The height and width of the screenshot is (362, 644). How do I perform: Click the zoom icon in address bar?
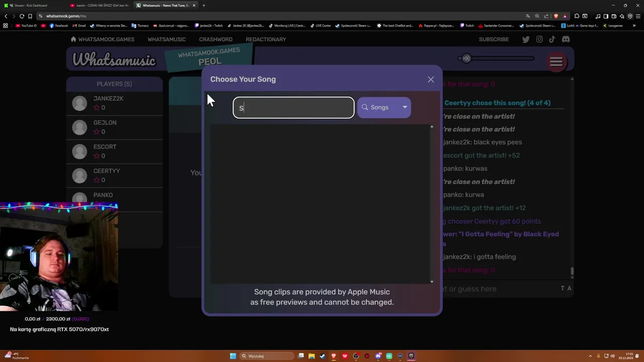(537, 16)
